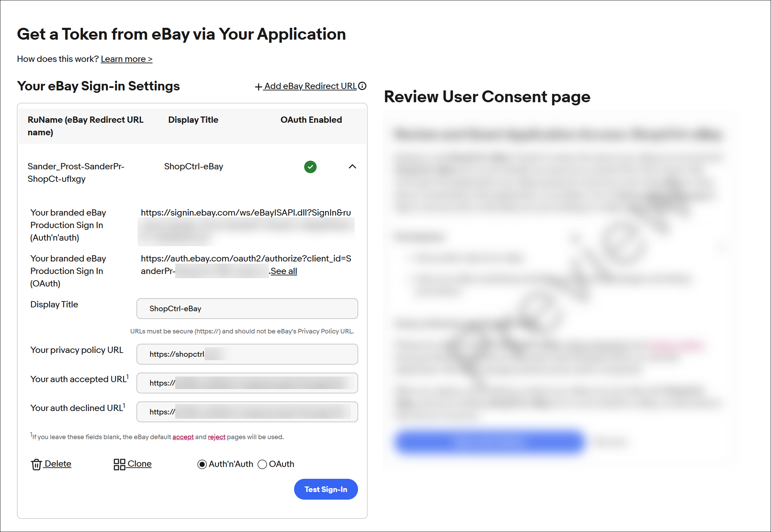Click the Delete link

point(58,464)
